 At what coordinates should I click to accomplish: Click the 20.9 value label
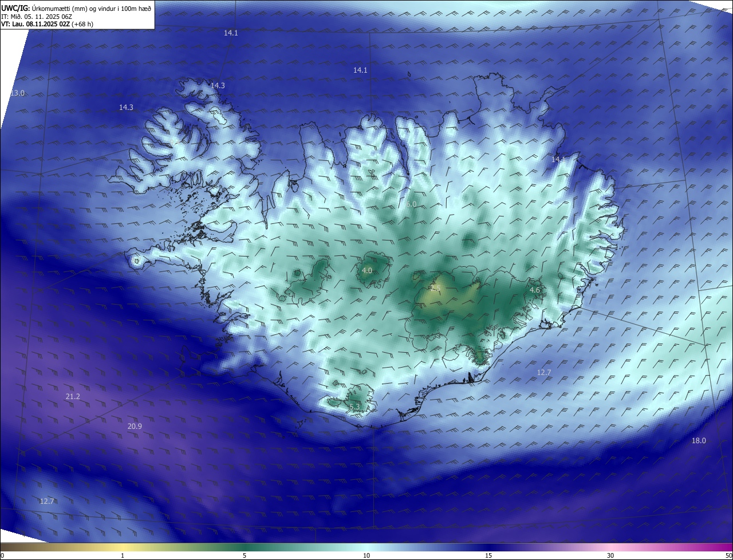point(135,426)
